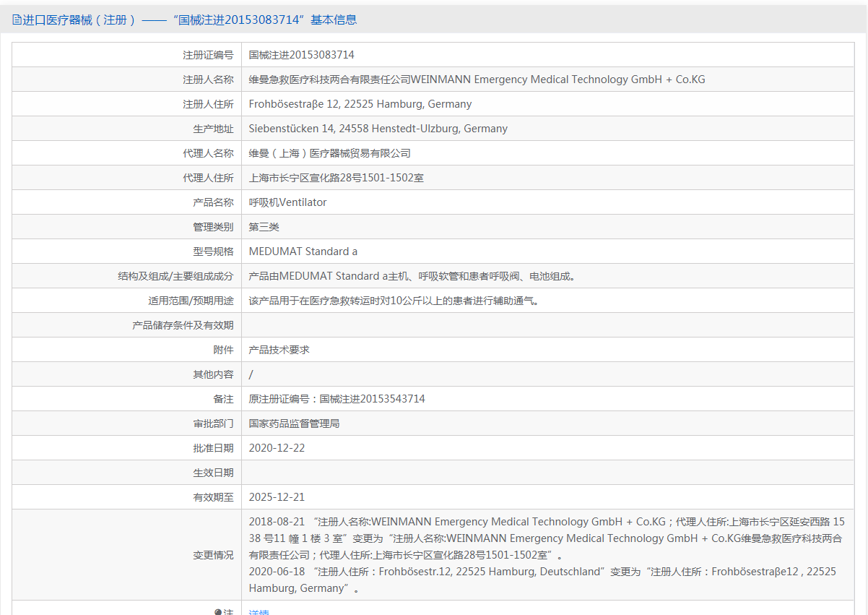
Task: Click the 附件 label
Action: [x=223, y=350]
